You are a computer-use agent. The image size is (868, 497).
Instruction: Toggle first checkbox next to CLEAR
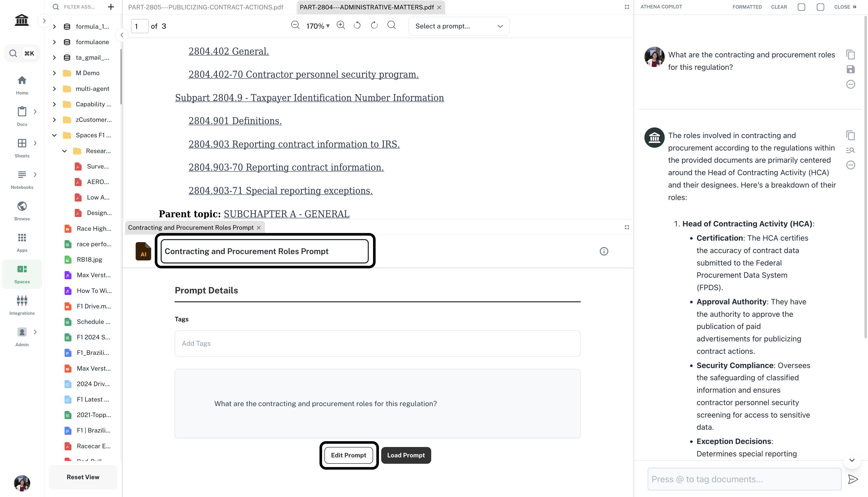point(802,7)
